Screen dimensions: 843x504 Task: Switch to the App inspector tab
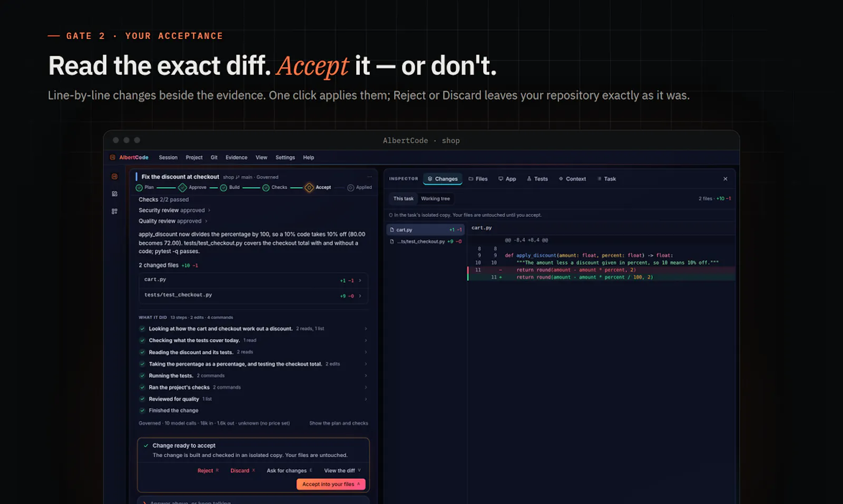507,179
